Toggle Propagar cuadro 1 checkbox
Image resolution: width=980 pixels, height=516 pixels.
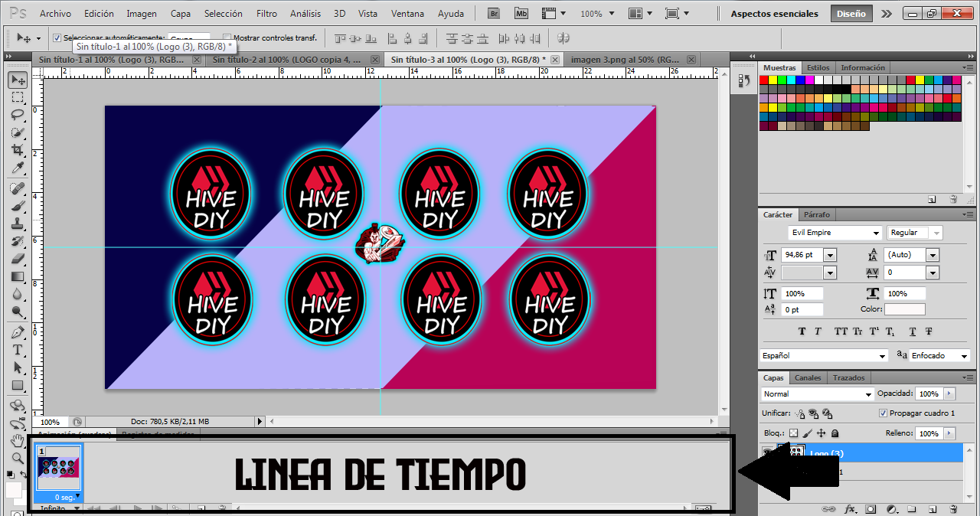[x=883, y=413]
